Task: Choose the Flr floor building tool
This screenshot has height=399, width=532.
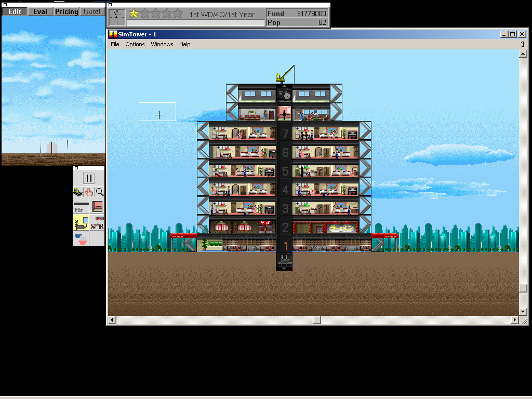Action: 81,206
